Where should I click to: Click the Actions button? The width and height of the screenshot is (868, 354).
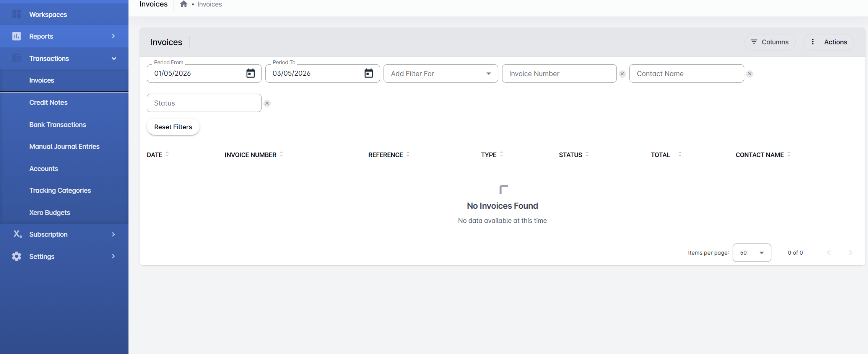click(829, 42)
